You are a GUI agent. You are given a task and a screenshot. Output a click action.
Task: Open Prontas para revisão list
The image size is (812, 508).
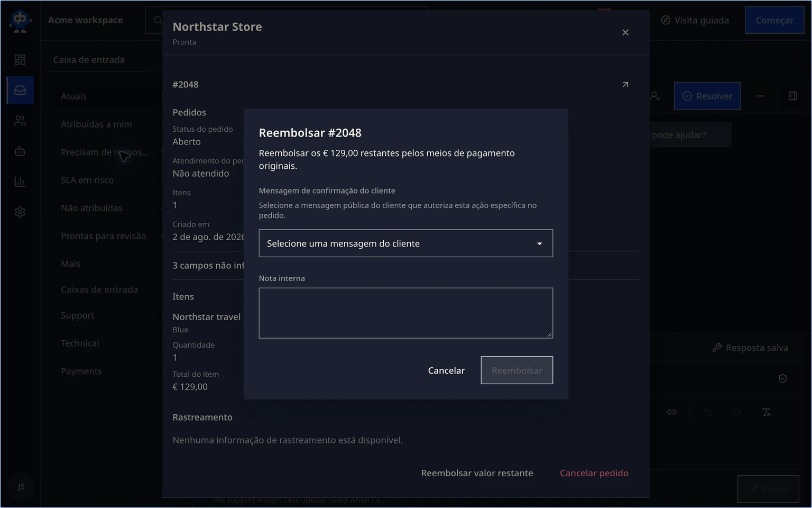point(104,236)
